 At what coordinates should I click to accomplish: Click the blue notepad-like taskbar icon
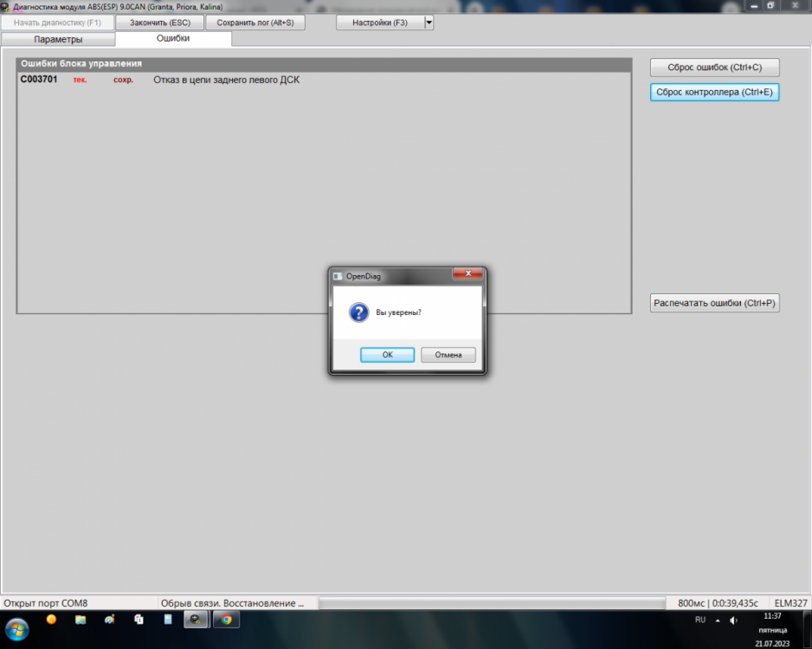point(168,620)
